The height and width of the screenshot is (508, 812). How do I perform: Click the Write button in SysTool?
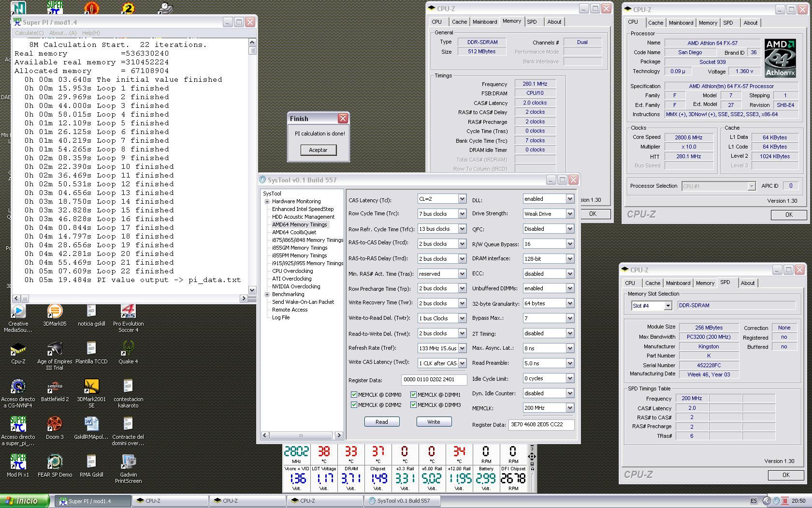coord(434,422)
